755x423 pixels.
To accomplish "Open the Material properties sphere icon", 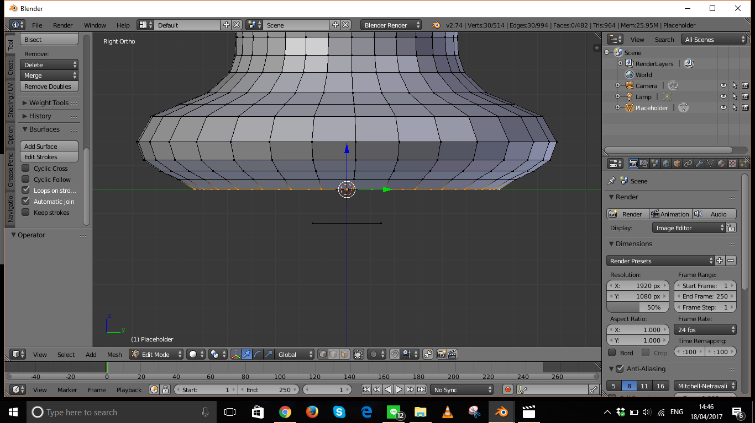I will [722, 164].
